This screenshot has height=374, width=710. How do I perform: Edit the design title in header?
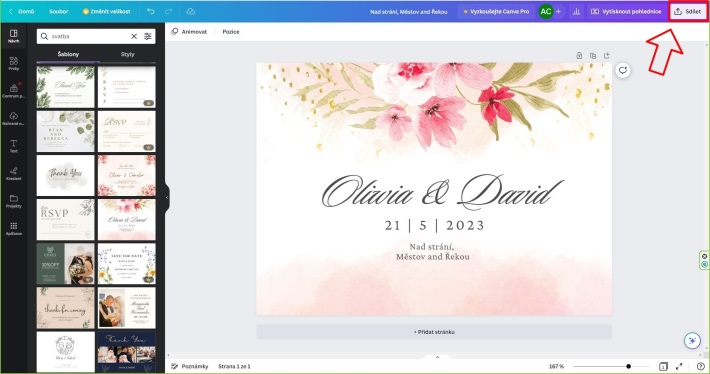(x=408, y=12)
